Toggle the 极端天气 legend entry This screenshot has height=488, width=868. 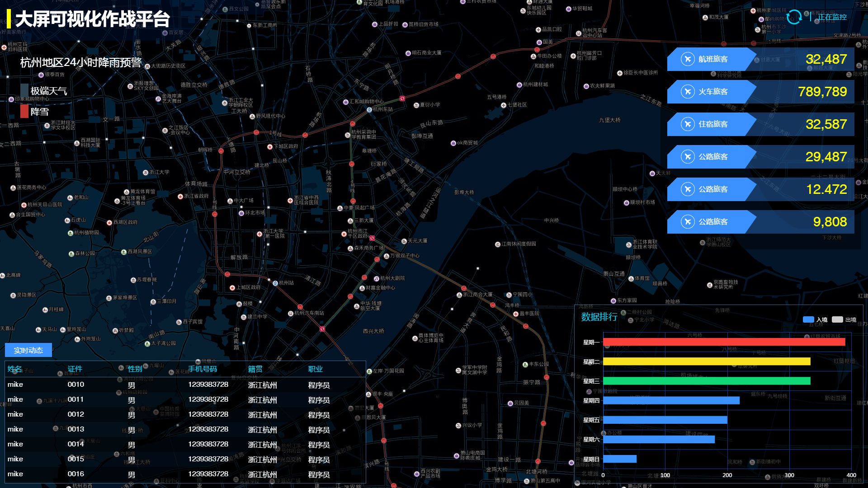coord(48,91)
